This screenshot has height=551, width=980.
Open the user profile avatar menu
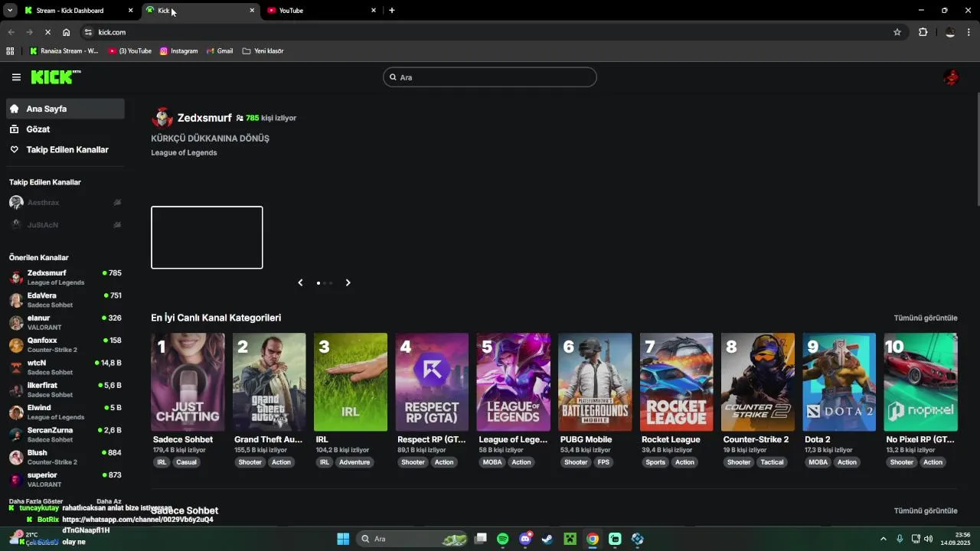tap(951, 77)
